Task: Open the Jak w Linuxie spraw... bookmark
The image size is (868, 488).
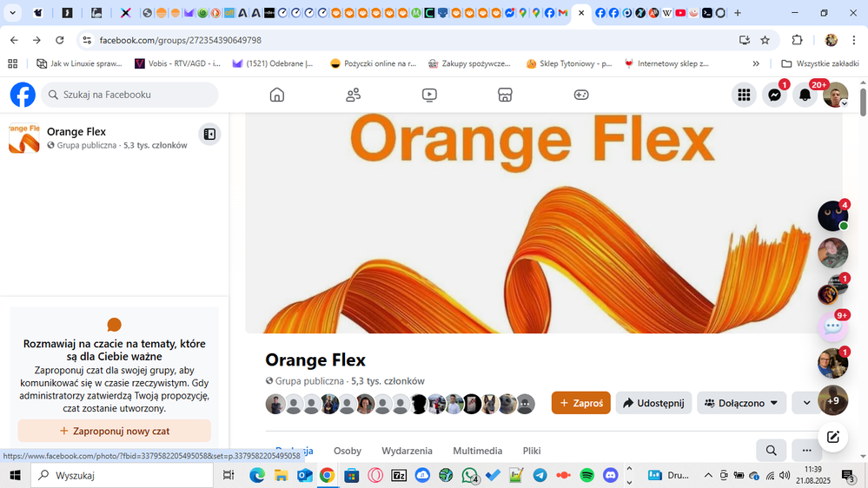Action: [x=79, y=63]
